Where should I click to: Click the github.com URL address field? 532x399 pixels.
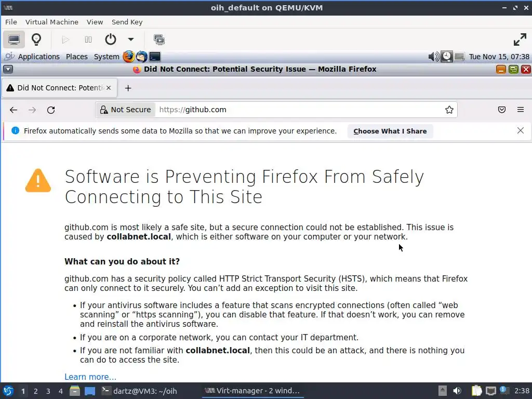click(x=299, y=110)
